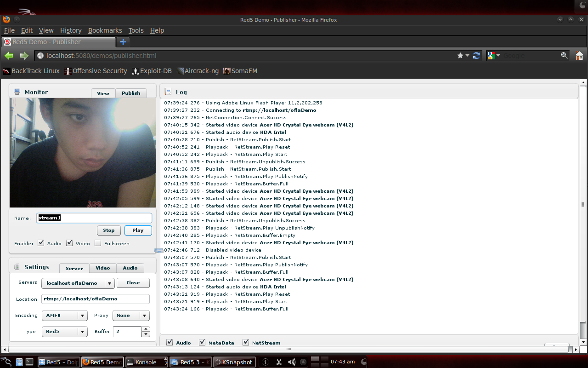The image size is (588, 368).
Task: Select the Settings Audio tab
Action: coord(130,268)
